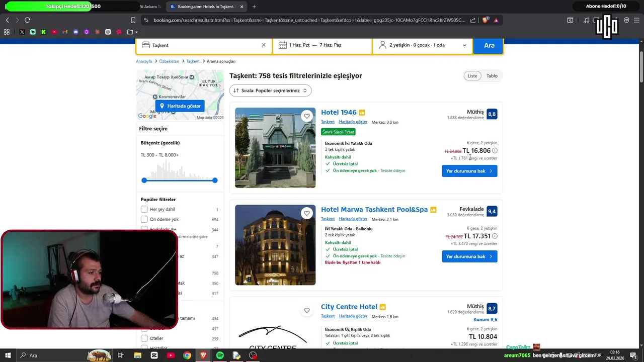Open the browser hamburger menu
644x362 pixels.
[637, 20]
